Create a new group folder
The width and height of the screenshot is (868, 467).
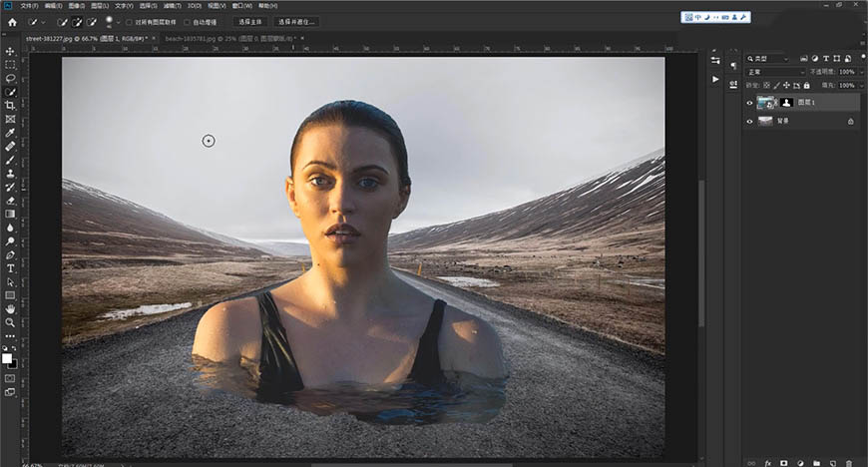[x=816, y=463]
